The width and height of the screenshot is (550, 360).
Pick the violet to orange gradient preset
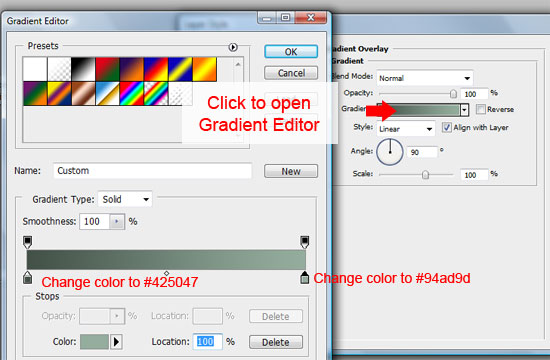click(132, 69)
